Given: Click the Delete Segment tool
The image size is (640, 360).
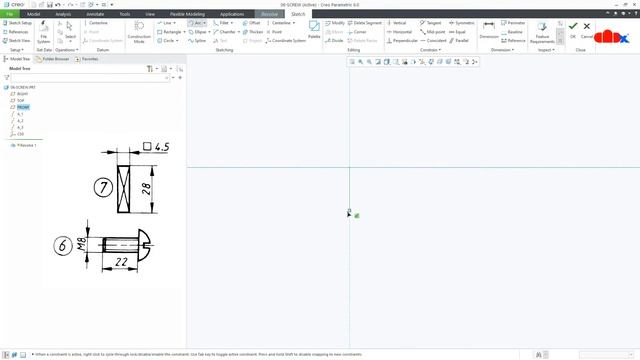Looking at the screenshot, I should tap(364, 23).
